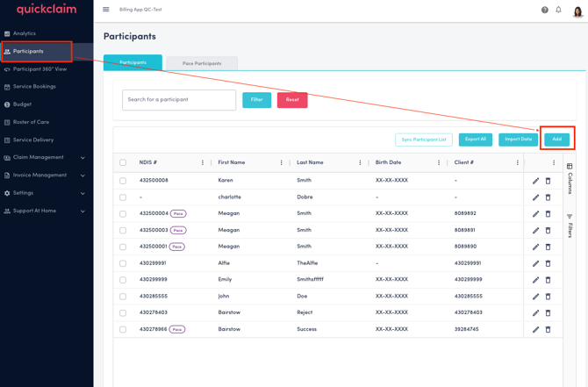Screen dimensions: 588x387
Task: Open the Columns side panel
Action: (570, 178)
